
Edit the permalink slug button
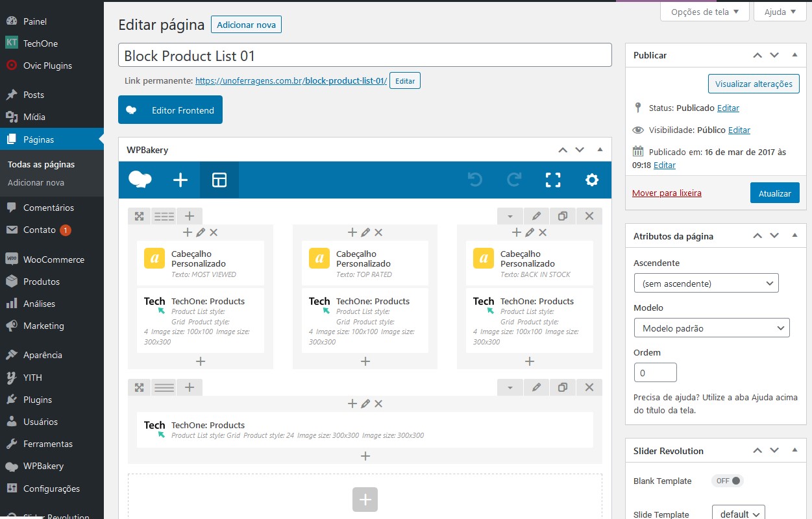point(405,81)
